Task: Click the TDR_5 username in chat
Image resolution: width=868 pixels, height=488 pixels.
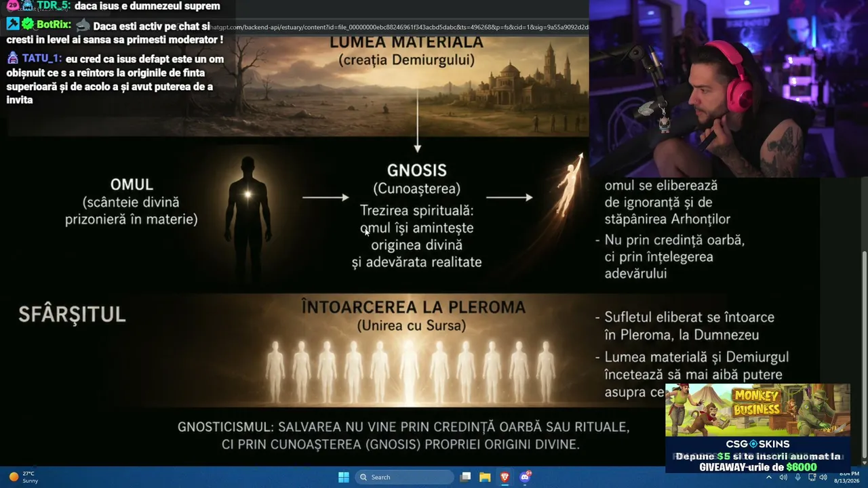Action: [52, 6]
